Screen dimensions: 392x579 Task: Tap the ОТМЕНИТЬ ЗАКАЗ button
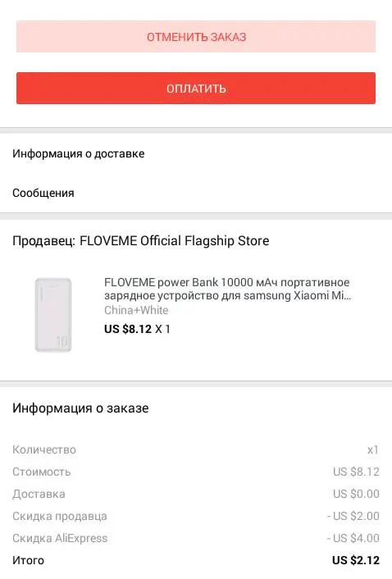196,37
